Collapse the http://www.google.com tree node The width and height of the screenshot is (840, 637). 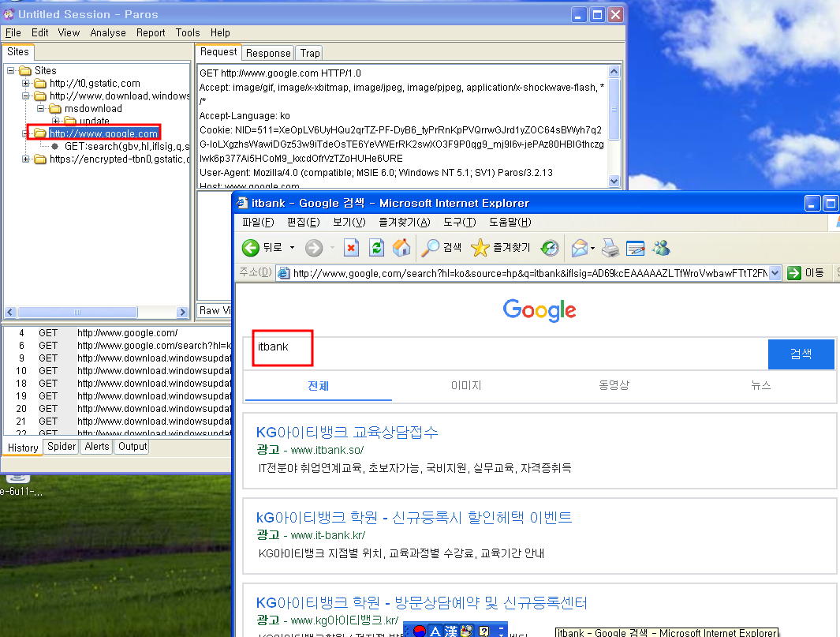click(x=25, y=133)
